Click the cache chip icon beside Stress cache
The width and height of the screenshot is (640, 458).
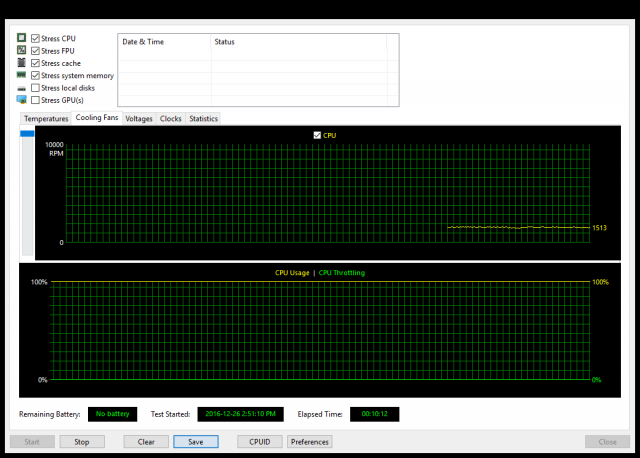(21, 63)
